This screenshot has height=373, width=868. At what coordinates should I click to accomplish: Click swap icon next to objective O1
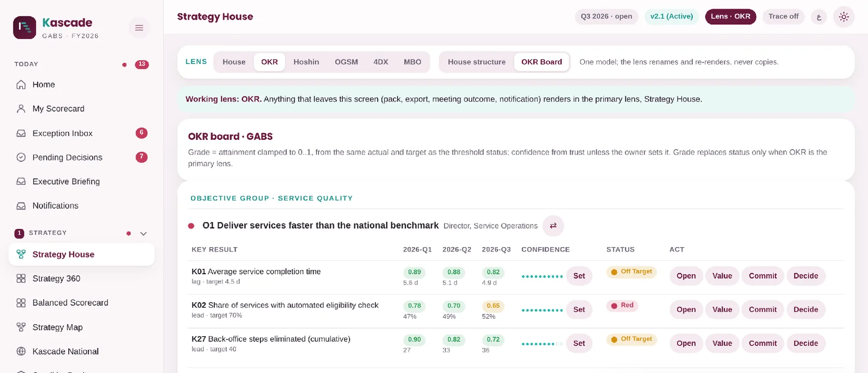point(553,226)
